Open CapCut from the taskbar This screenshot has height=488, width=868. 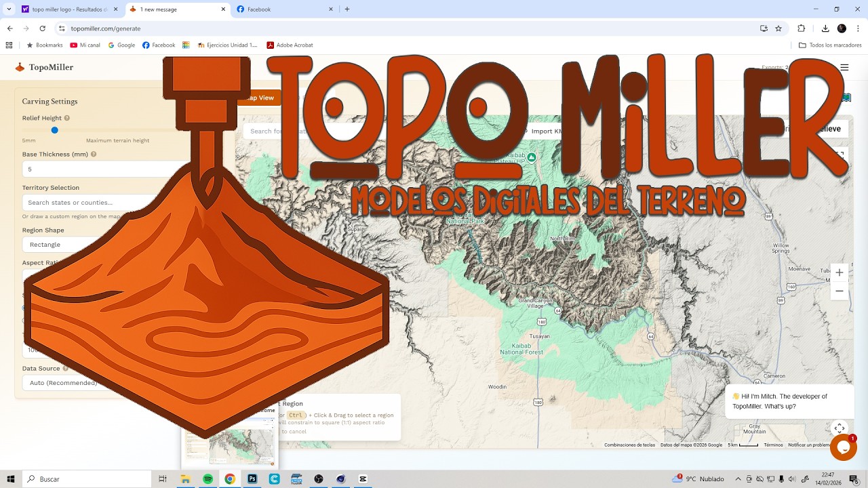coord(363,479)
